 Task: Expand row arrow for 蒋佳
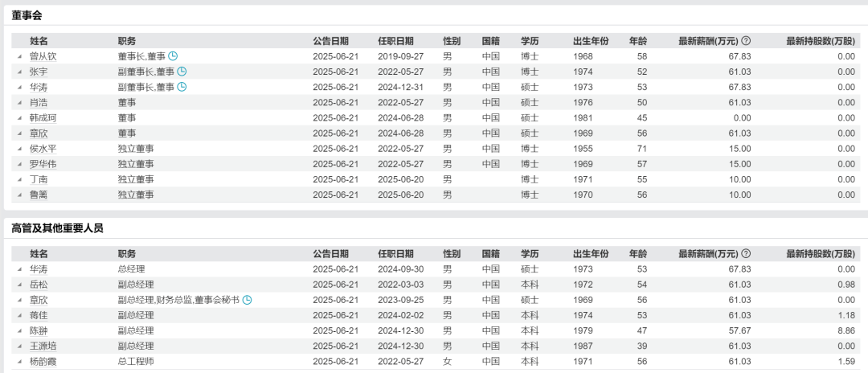pos(19,315)
